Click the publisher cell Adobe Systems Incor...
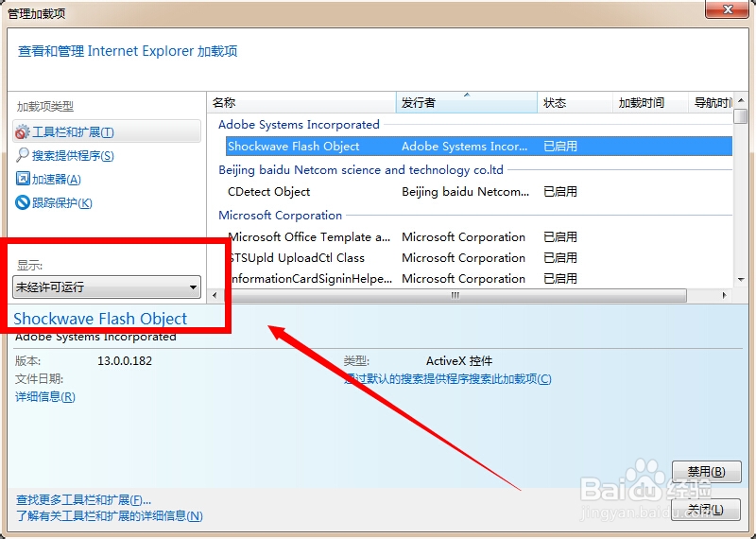Screen dimensions: 756x539 click(464, 147)
